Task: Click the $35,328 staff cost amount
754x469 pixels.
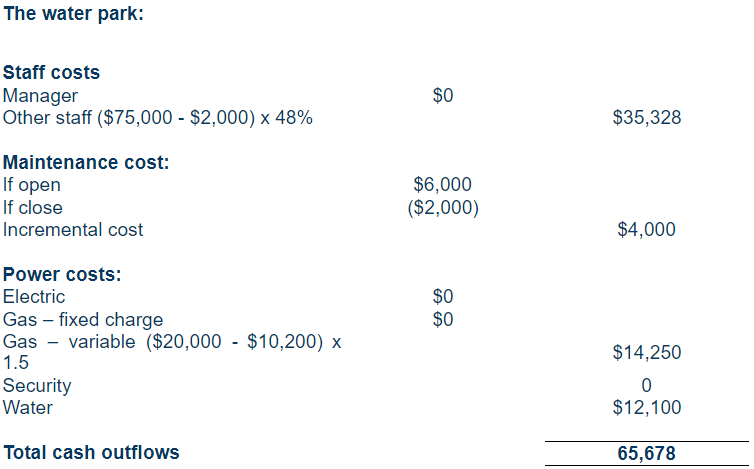Action: point(647,118)
